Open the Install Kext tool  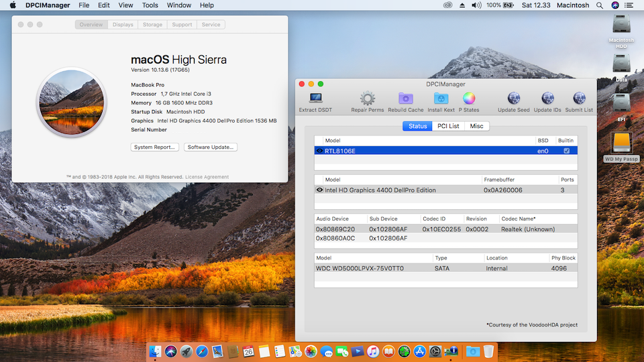pyautogui.click(x=441, y=99)
